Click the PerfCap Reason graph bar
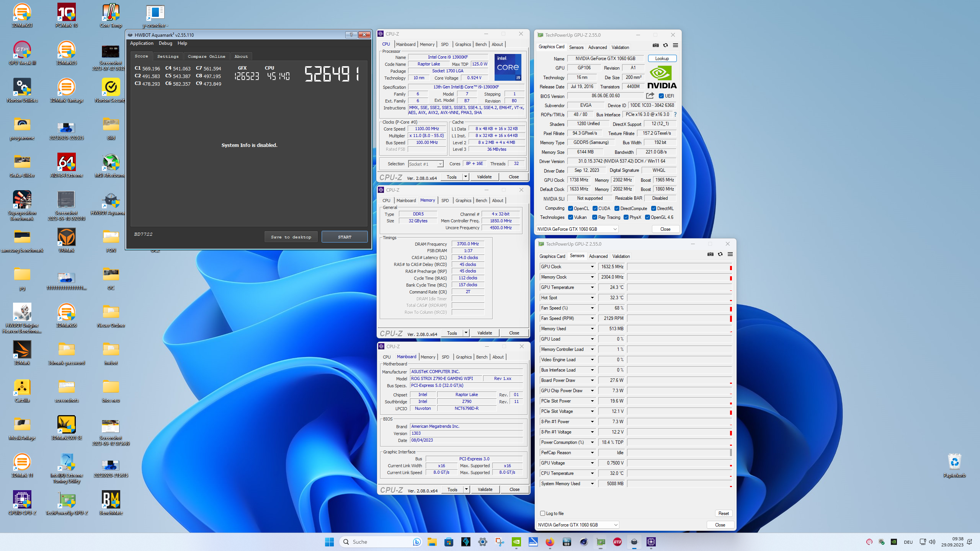 click(x=679, y=453)
